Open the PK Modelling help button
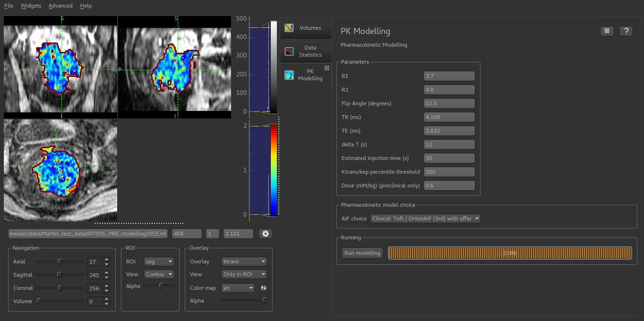 click(626, 31)
